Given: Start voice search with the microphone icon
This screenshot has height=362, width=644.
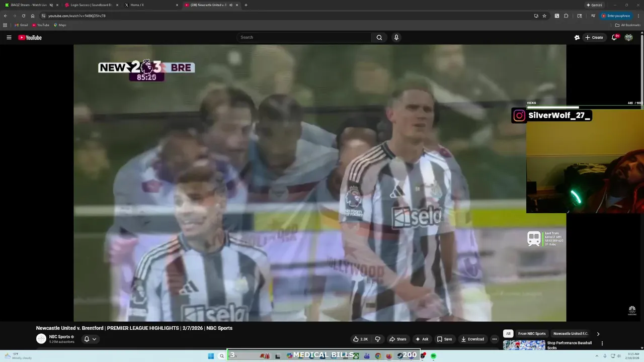Looking at the screenshot, I should point(396,37).
